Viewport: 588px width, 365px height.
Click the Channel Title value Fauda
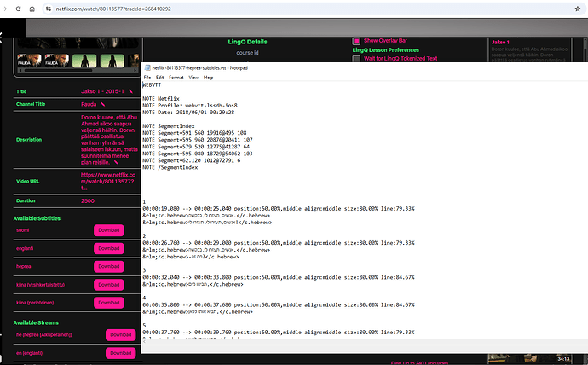[x=89, y=104]
